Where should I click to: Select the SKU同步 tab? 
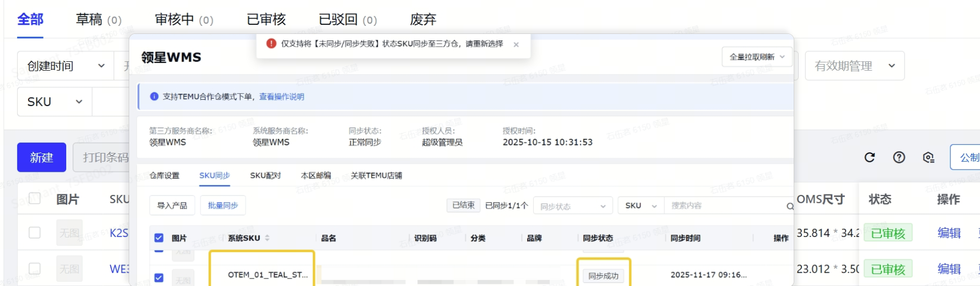[214, 176]
